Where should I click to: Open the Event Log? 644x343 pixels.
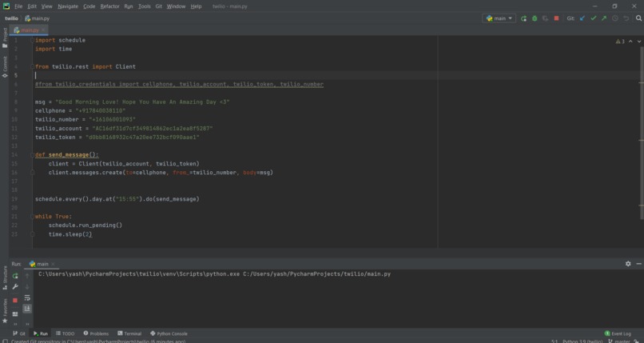[618, 333]
